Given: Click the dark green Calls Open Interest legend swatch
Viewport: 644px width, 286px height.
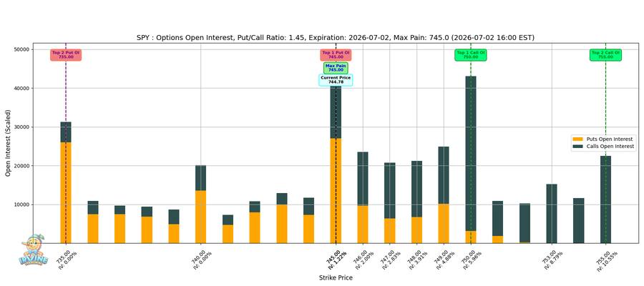Looking at the screenshot, I should point(577,147).
